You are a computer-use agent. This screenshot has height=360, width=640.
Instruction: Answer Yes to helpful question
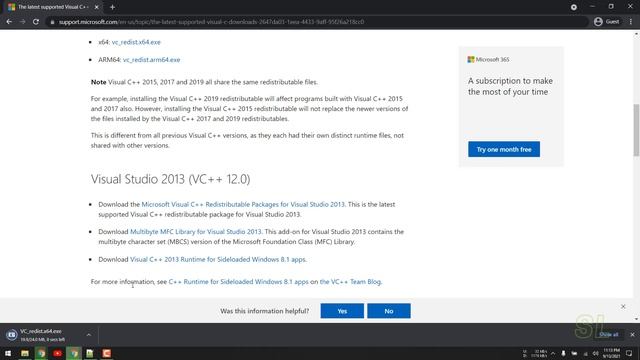coord(342,311)
